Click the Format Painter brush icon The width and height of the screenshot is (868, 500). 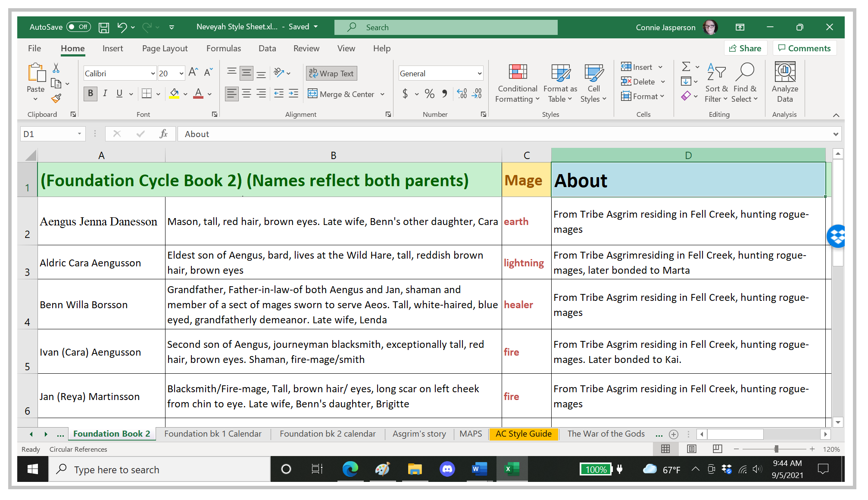point(56,98)
